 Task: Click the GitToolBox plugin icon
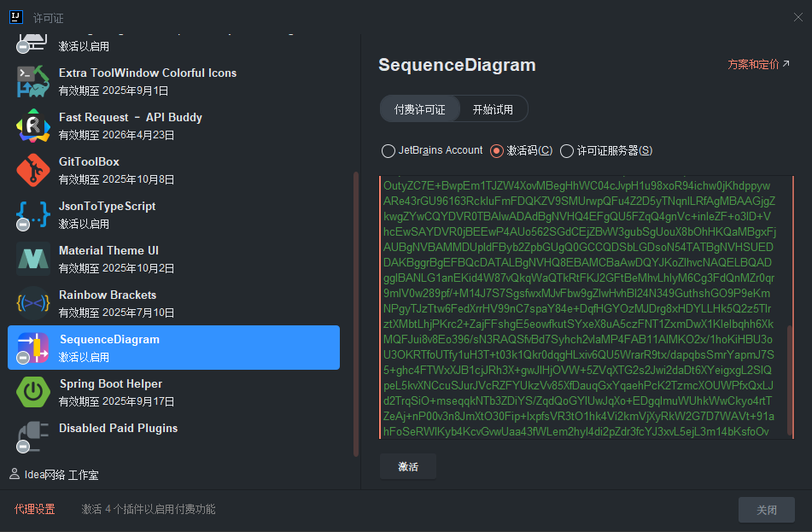click(x=32, y=170)
